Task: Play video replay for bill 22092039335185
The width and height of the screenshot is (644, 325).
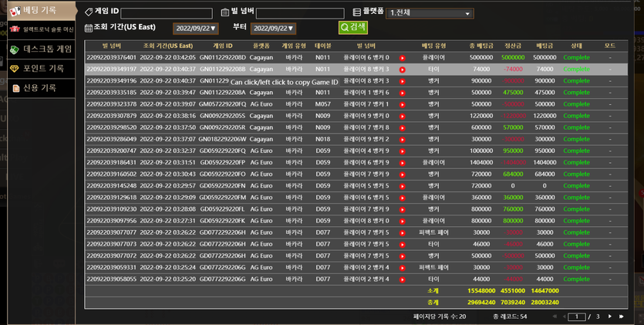Action: point(402,93)
